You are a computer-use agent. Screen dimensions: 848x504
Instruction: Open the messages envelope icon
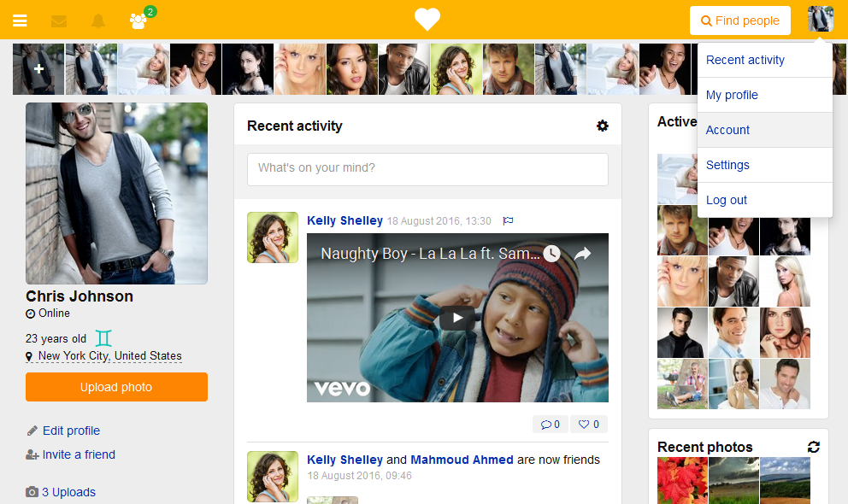[x=59, y=21]
